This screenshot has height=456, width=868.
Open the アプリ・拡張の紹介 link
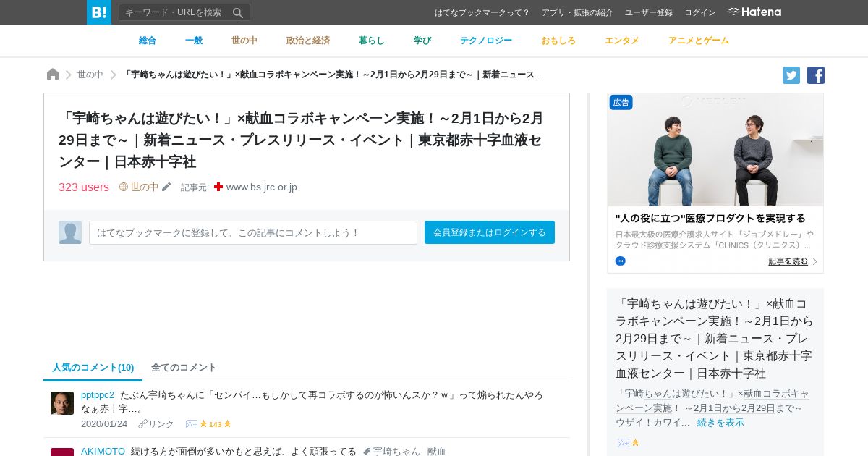(577, 12)
